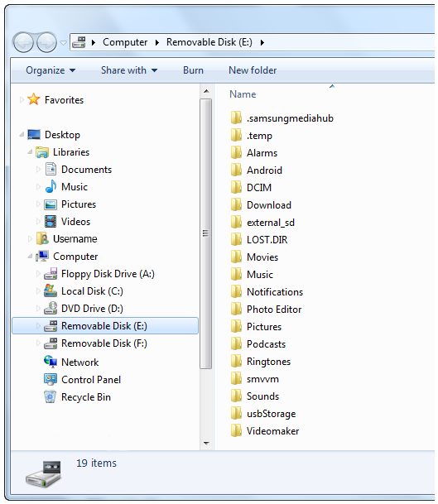438x504 pixels.
Task: Select the Local Disk (C:) drive icon
Action: click(51, 290)
